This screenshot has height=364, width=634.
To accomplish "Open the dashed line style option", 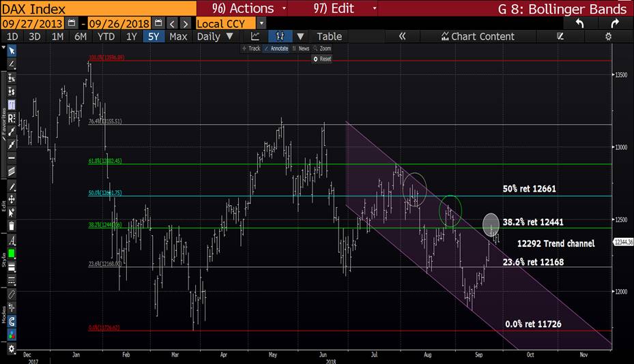I will pos(12,280).
